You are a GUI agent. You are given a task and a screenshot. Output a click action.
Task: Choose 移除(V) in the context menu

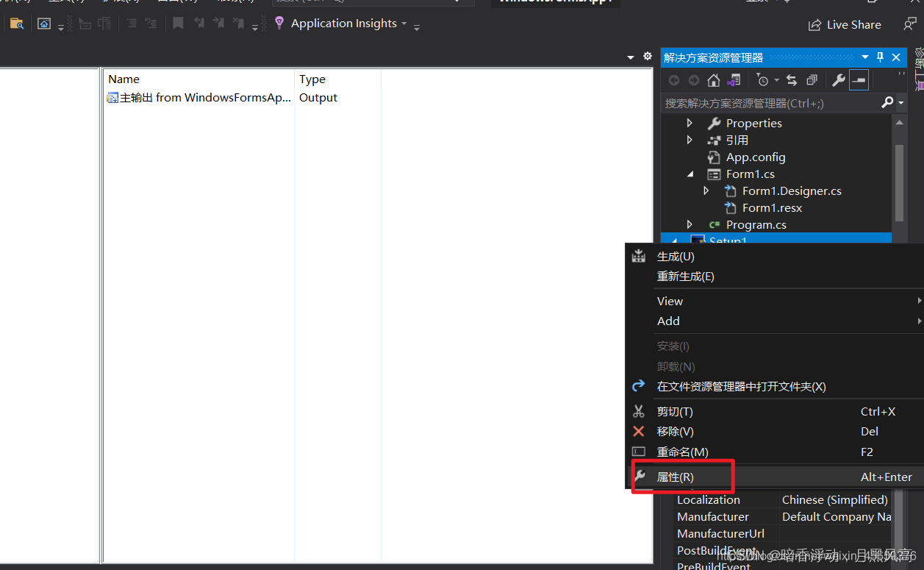pos(775,431)
